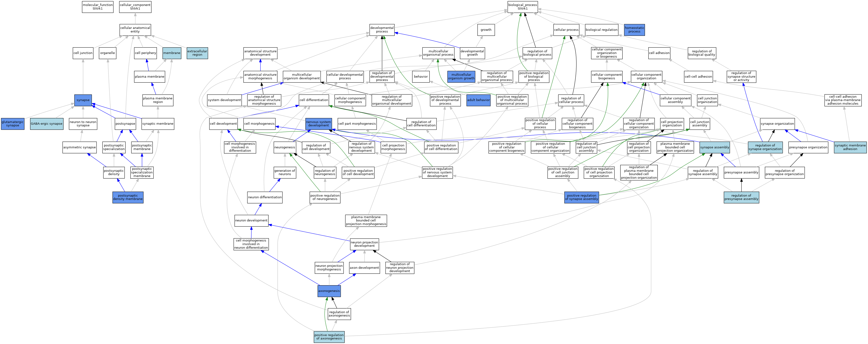Click the 'system development' node
Image resolution: width=868 pixels, height=344 pixels.
click(224, 100)
